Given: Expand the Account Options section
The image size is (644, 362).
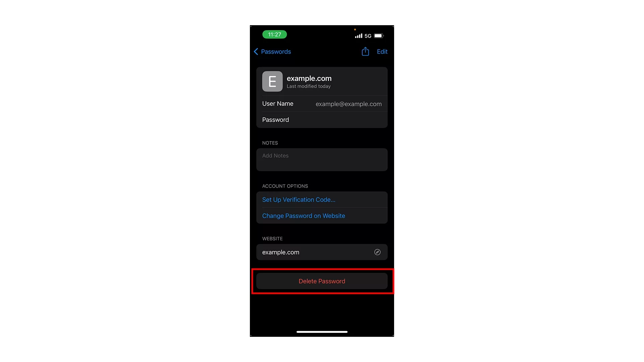Looking at the screenshot, I should (284, 186).
